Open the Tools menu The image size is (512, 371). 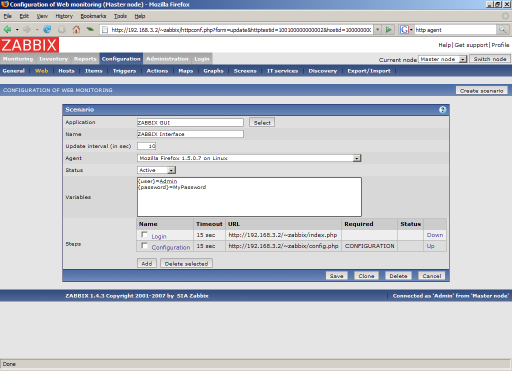coord(120,16)
